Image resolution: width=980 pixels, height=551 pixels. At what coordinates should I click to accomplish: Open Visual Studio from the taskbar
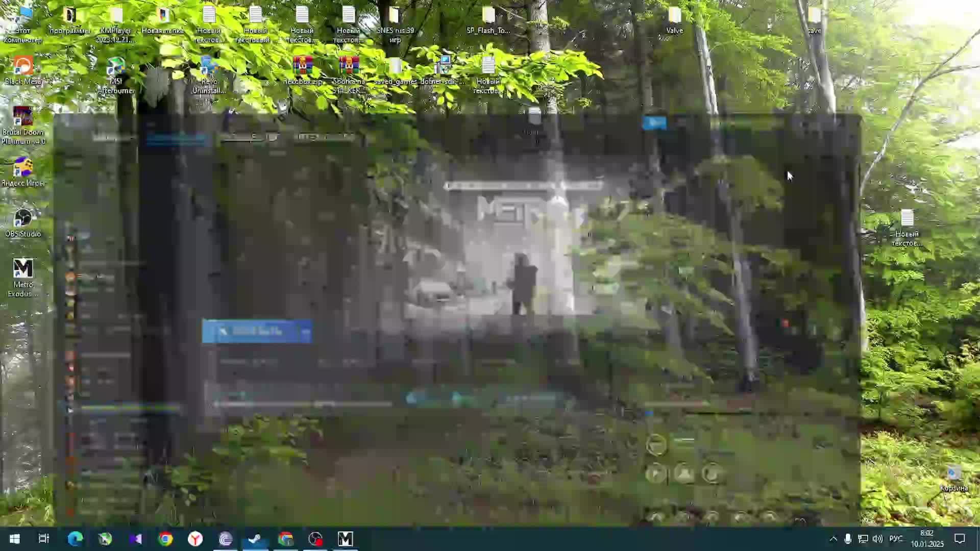click(135, 539)
